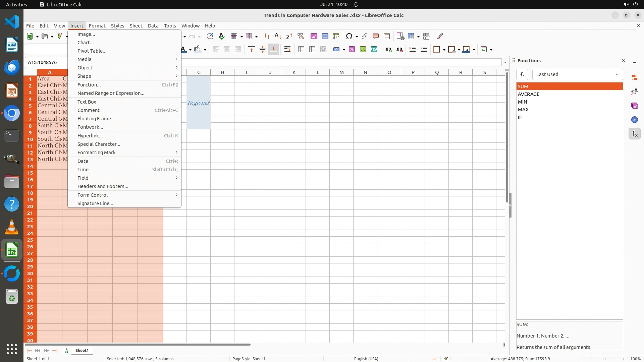This screenshot has height=362, width=644.
Task: Open the Navigator sidebar panel icon
Action: point(634,120)
